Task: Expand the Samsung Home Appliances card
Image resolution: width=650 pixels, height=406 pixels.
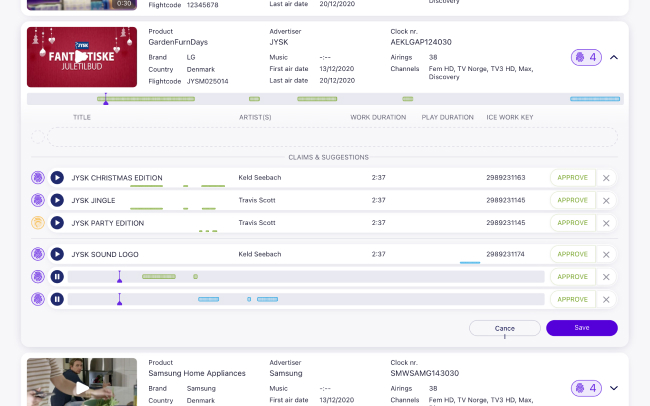Action: point(614,388)
